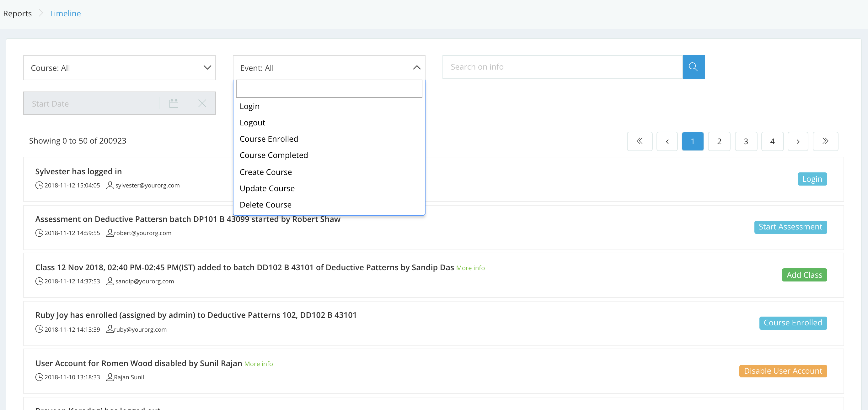Click the Login event tag
The width and height of the screenshot is (868, 410).
pos(812,179)
